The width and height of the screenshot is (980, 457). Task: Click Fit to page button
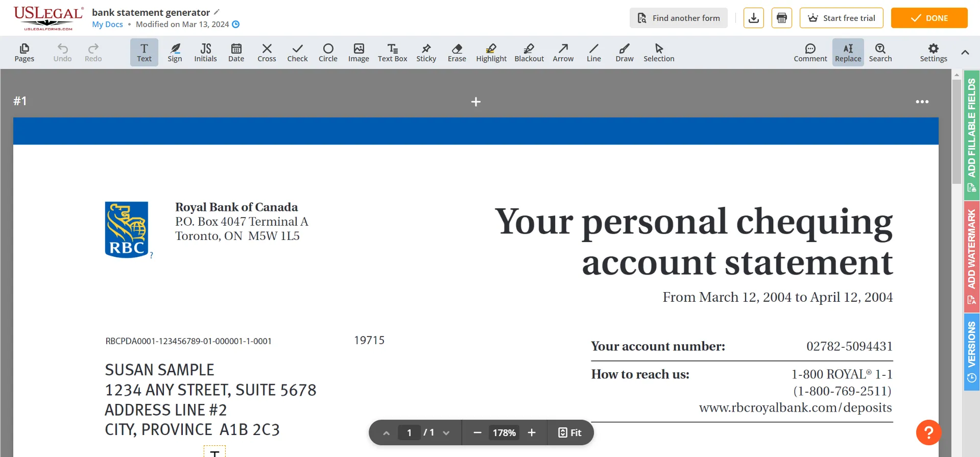coord(570,433)
